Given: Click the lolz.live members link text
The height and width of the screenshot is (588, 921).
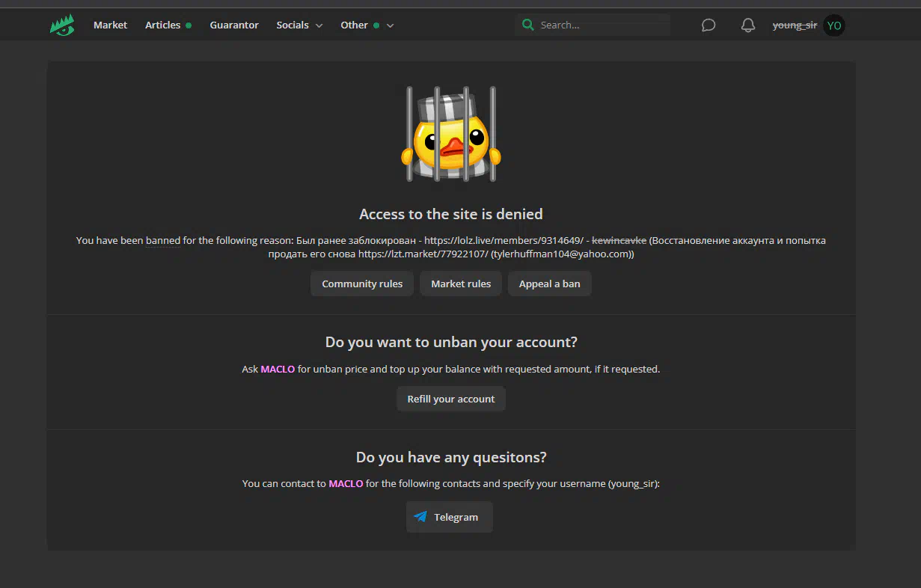Looking at the screenshot, I should pos(504,240).
